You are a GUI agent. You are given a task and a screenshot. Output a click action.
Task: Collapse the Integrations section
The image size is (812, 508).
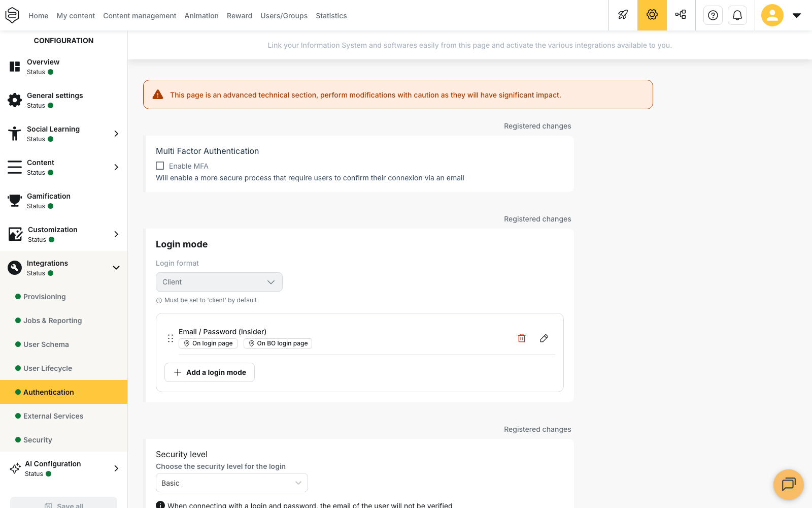point(116,268)
